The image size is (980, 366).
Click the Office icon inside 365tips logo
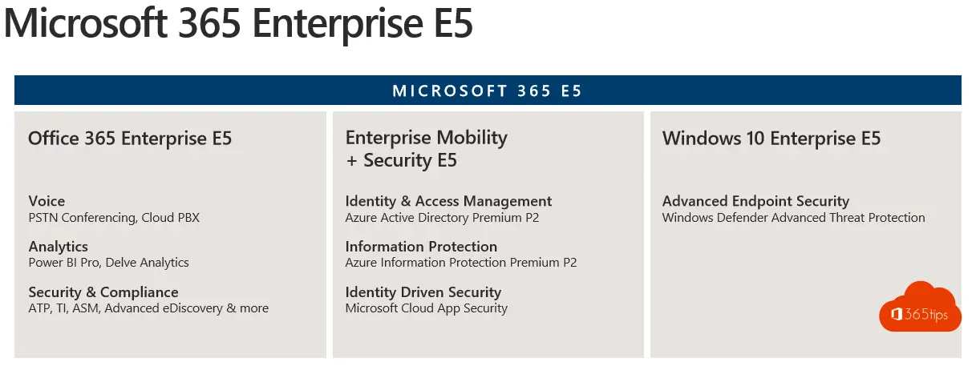[898, 314]
